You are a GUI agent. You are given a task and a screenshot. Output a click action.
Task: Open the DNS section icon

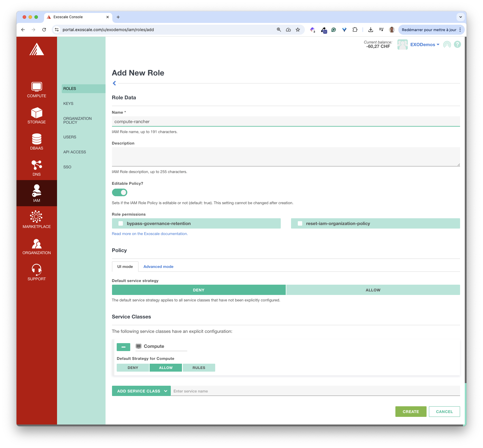[x=36, y=165]
